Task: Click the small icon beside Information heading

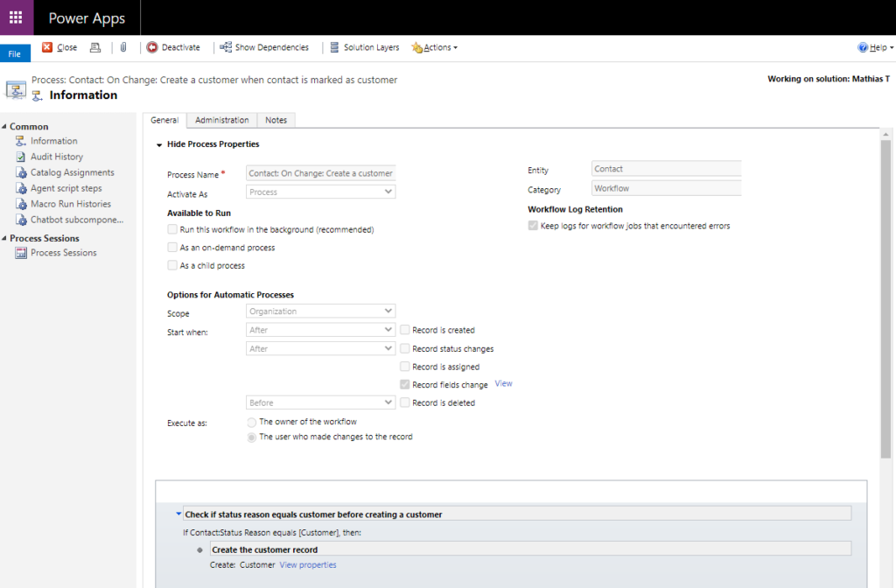Action: [x=37, y=95]
